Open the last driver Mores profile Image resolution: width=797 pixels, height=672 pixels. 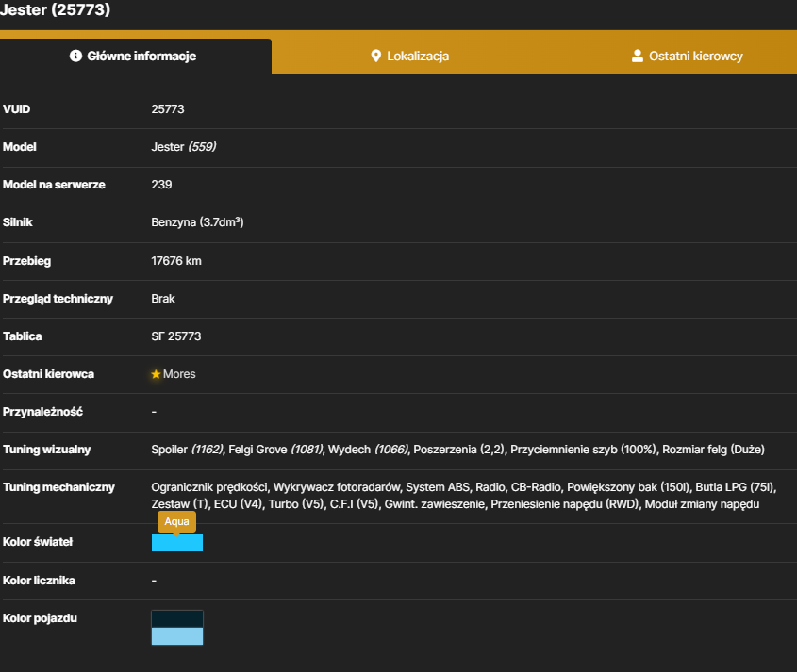(x=179, y=374)
